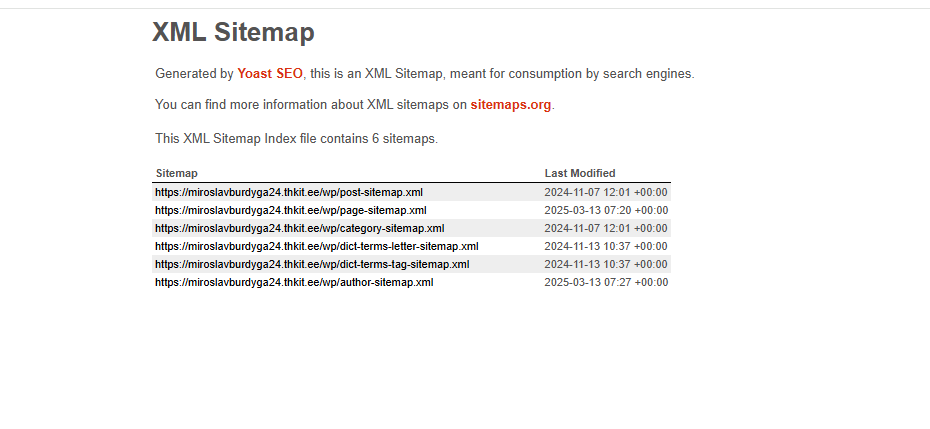This screenshot has width=930, height=429.
Task: Open the dict-terms-tag-sitemap.xml link
Action: (312, 264)
